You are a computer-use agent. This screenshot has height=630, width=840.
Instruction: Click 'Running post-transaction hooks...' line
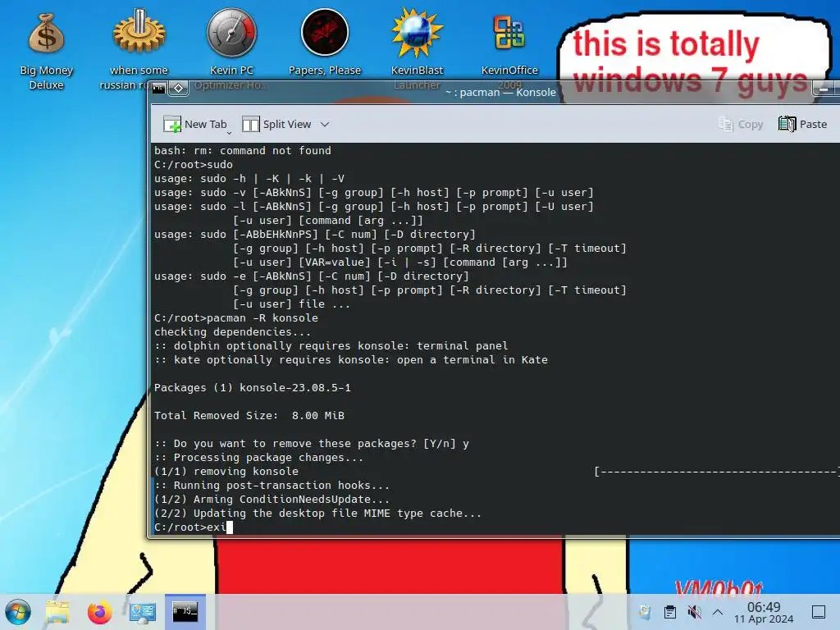(x=272, y=486)
